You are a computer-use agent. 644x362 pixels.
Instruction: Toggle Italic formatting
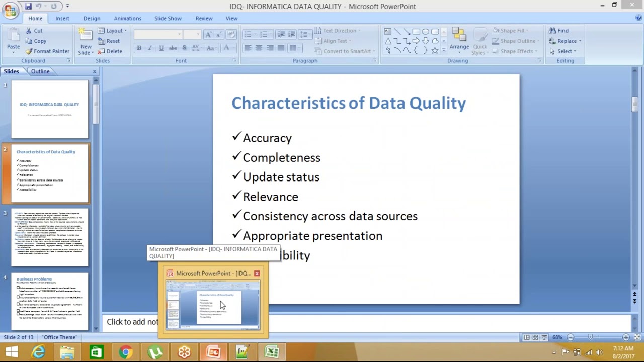click(x=150, y=48)
